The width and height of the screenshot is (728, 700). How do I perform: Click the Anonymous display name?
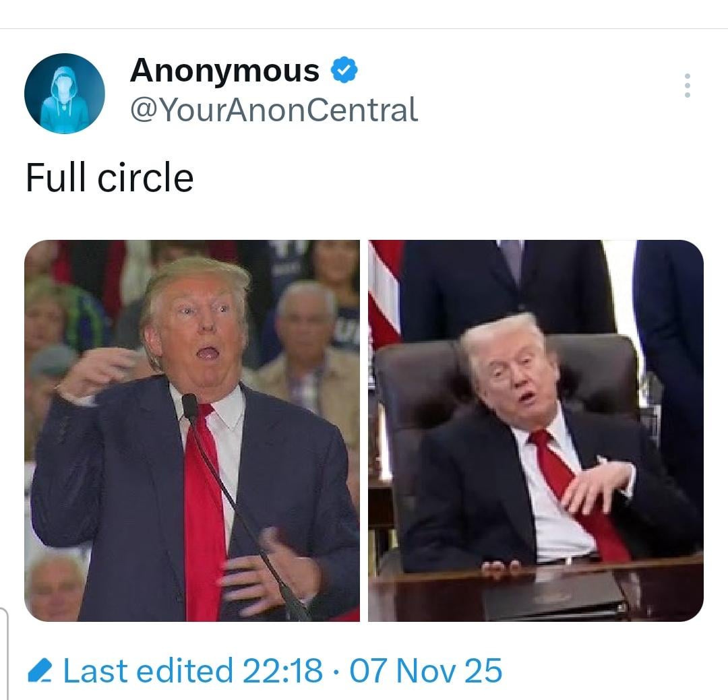click(x=224, y=71)
